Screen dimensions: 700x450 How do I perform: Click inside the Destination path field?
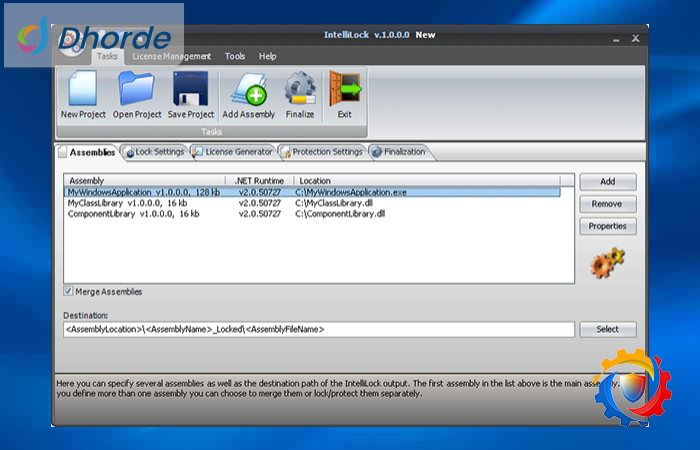[x=318, y=329]
